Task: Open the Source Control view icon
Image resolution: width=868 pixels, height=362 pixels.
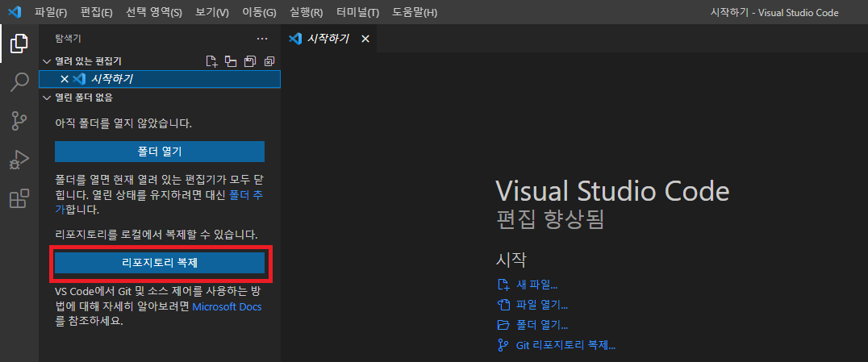Action: click(x=19, y=121)
